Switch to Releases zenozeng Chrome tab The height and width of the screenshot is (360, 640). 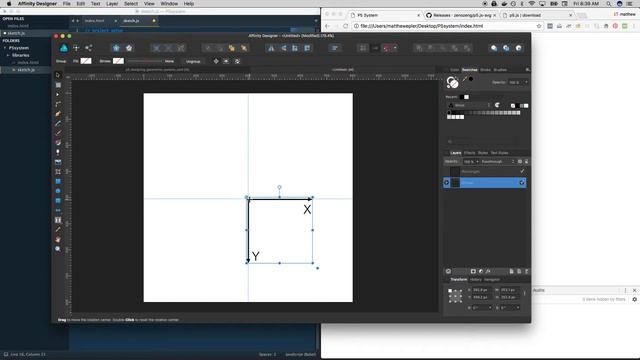(x=461, y=15)
